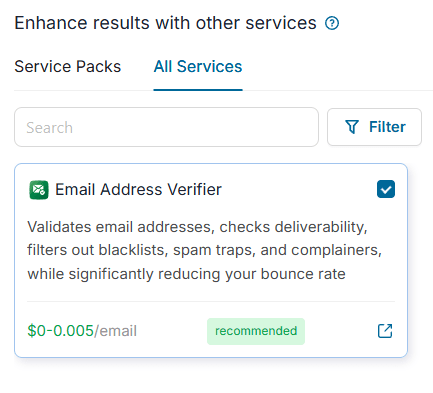Viewport: 433px width, 393px height.
Task: Click the Filter text label
Action: tap(387, 127)
